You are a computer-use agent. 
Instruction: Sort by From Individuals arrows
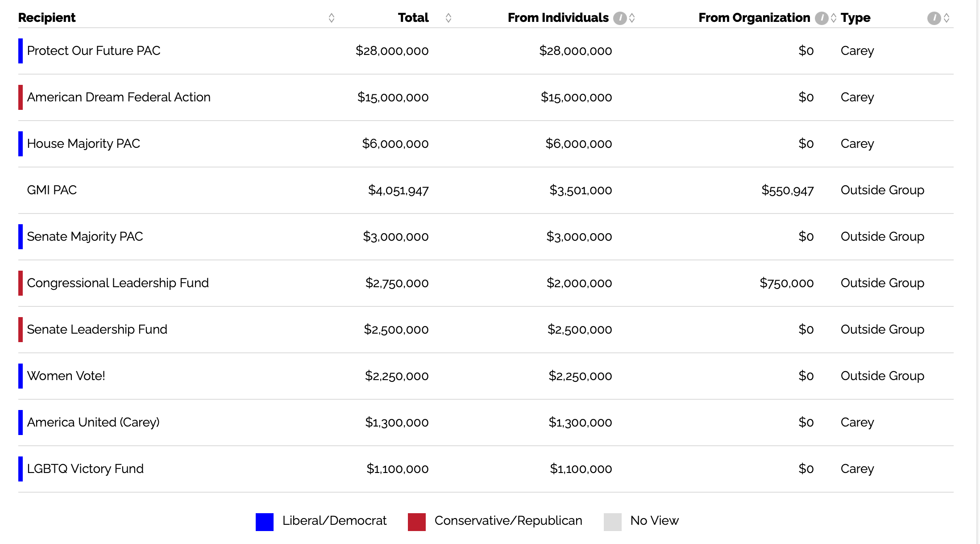632,18
